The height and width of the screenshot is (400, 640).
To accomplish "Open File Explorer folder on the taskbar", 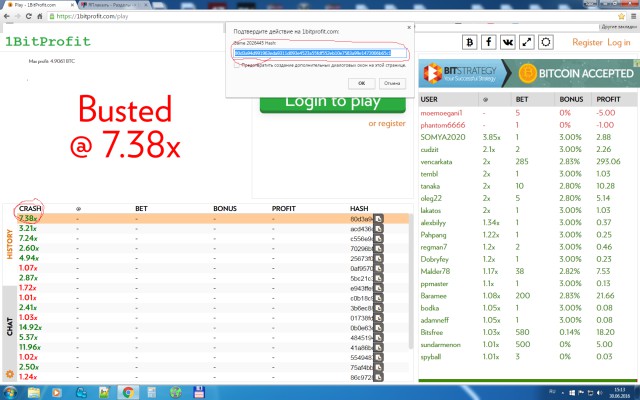I will [x=34, y=393].
